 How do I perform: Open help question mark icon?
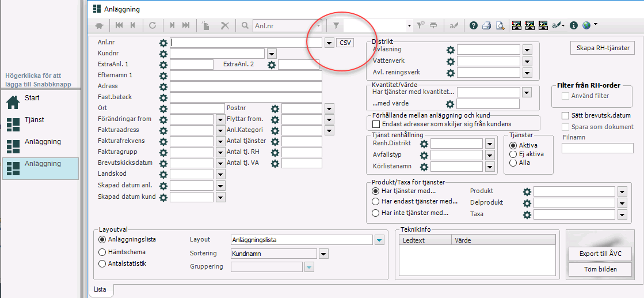[474, 25]
